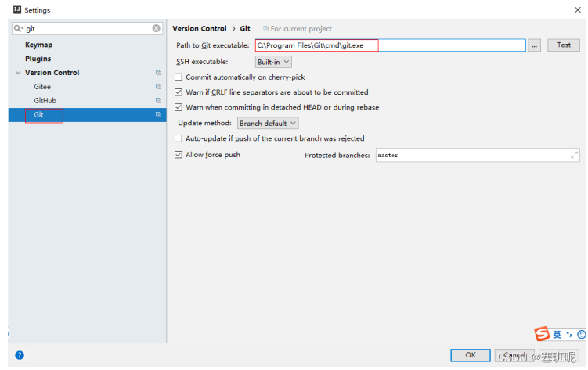588x370 pixels.
Task: Focus the settings search box containing git
Action: click(87, 28)
